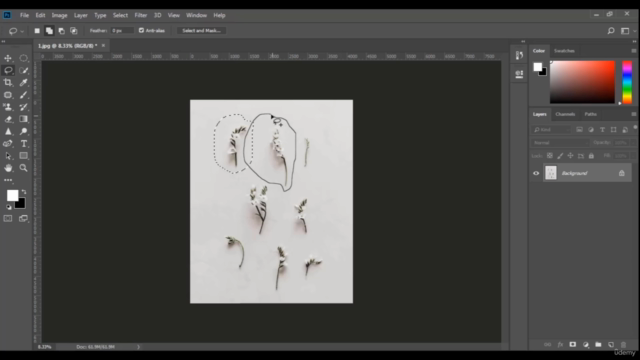This screenshot has height=360, width=640.
Task: Expand the status bar info arrow
Action: point(138,347)
